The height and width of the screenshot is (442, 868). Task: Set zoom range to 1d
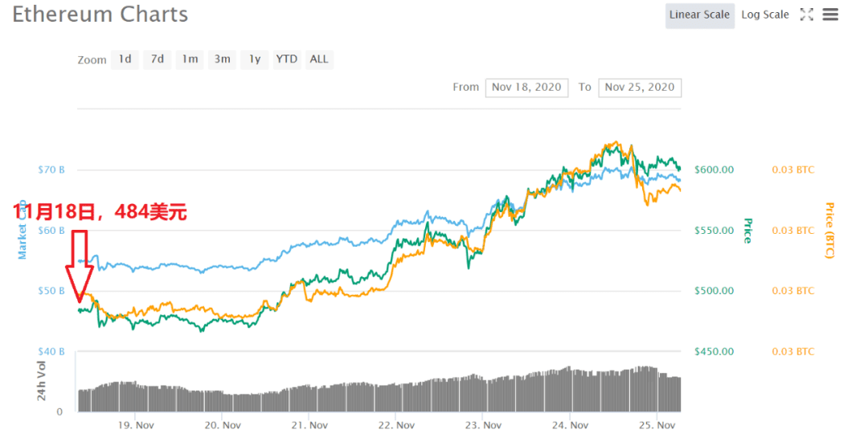coord(125,59)
